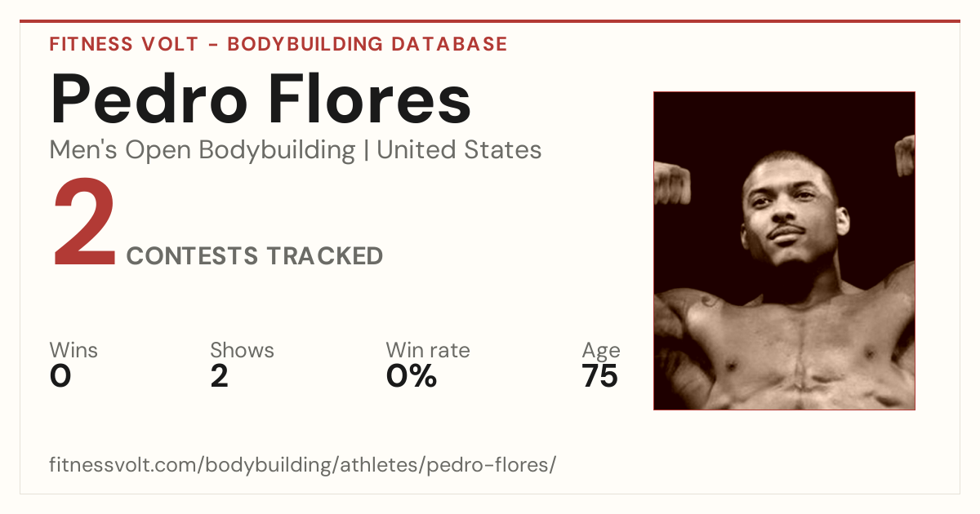Click the Fitness Volt - Bodybuilding Database header

click(x=278, y=44)
